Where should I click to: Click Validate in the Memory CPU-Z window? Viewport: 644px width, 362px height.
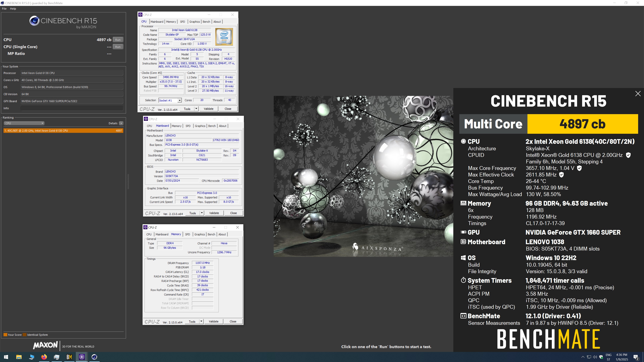pos(213,321)
